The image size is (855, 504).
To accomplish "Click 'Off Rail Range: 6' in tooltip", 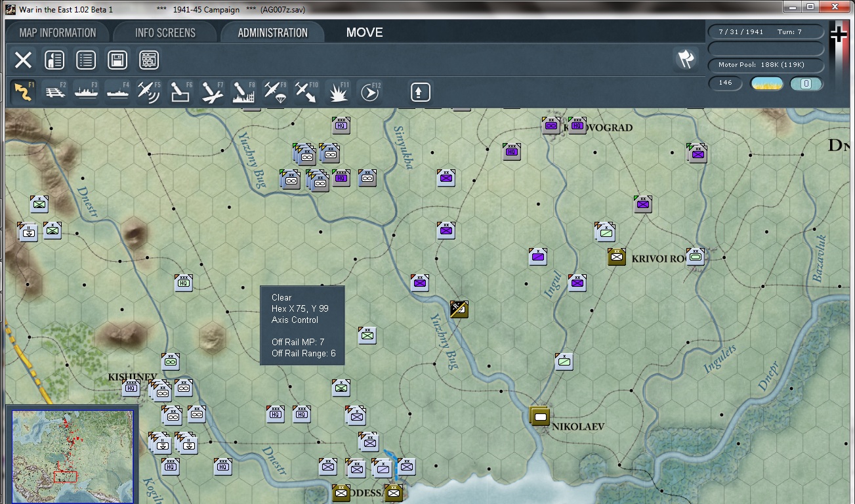I will pyautogui.click(x=304, y=354).
